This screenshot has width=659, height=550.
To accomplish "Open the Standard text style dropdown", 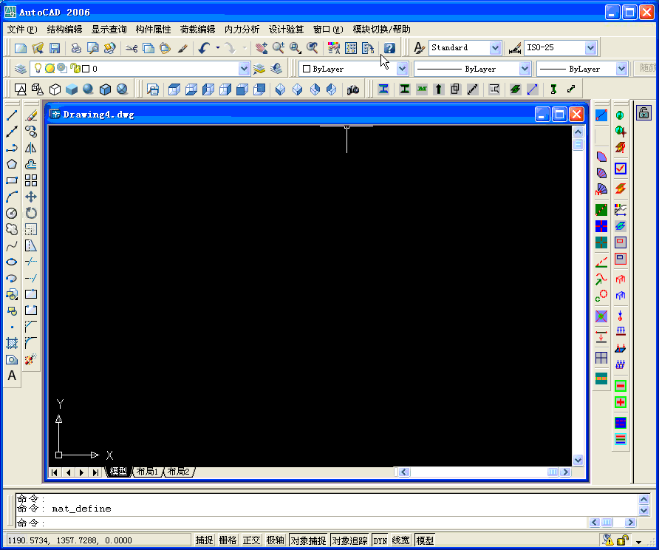I will [496, 48].
